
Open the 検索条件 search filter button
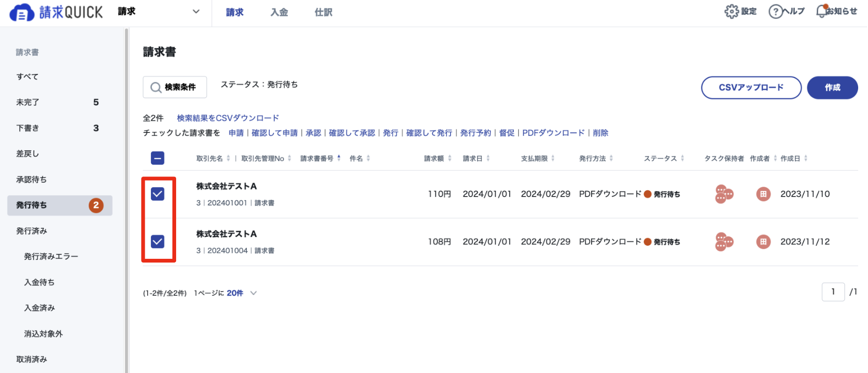175,87
